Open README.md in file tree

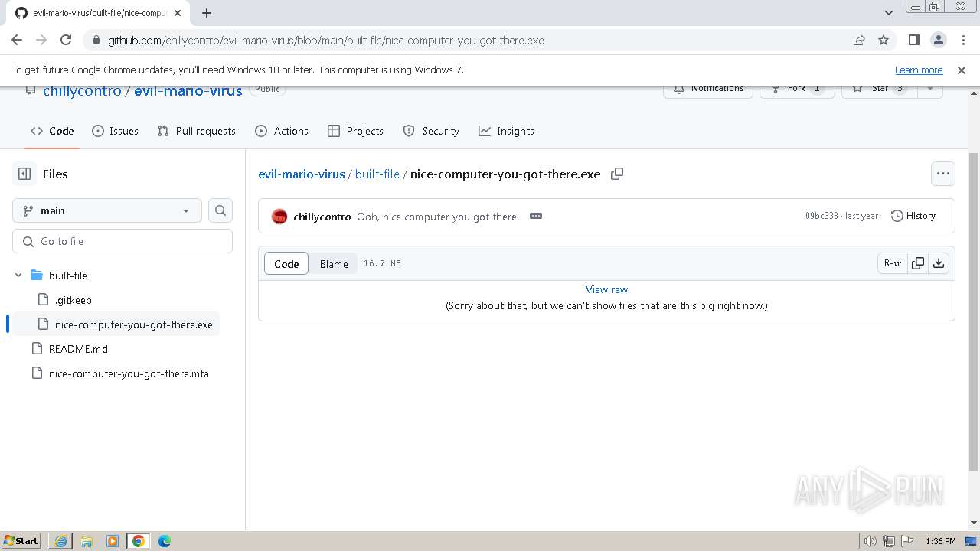coord(78,349)
